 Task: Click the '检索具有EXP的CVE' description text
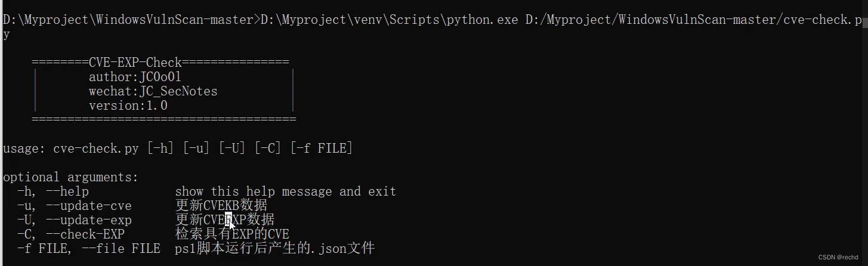pos(232,234)
